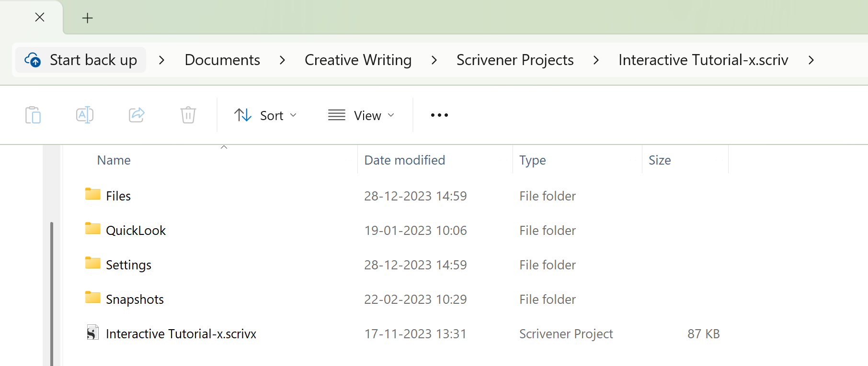The height and width of the screenshot is (366, 868).
Task: Expand chevron after Creative Writing breadcrumb
Action: tap(434, 60)
